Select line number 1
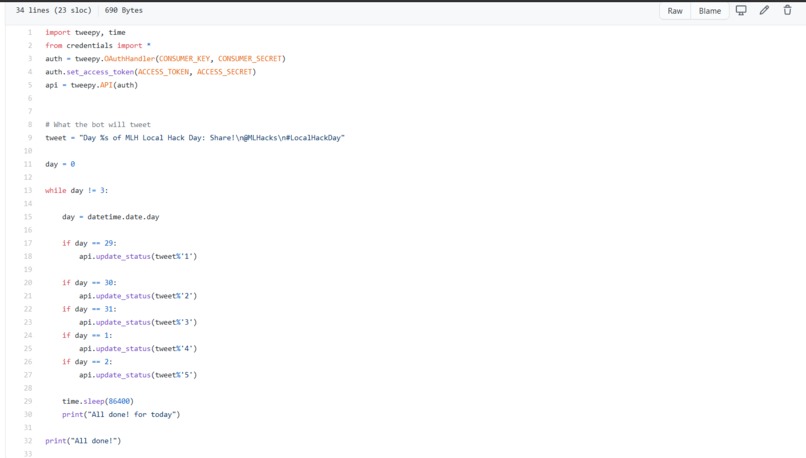 coord(29,32)
